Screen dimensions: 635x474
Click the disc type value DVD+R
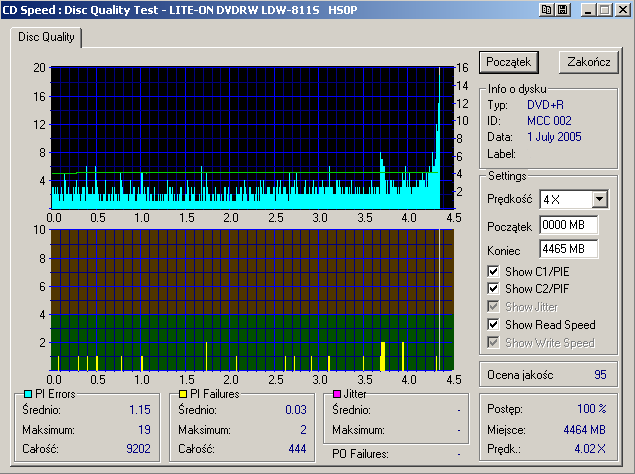pos(545,105)
